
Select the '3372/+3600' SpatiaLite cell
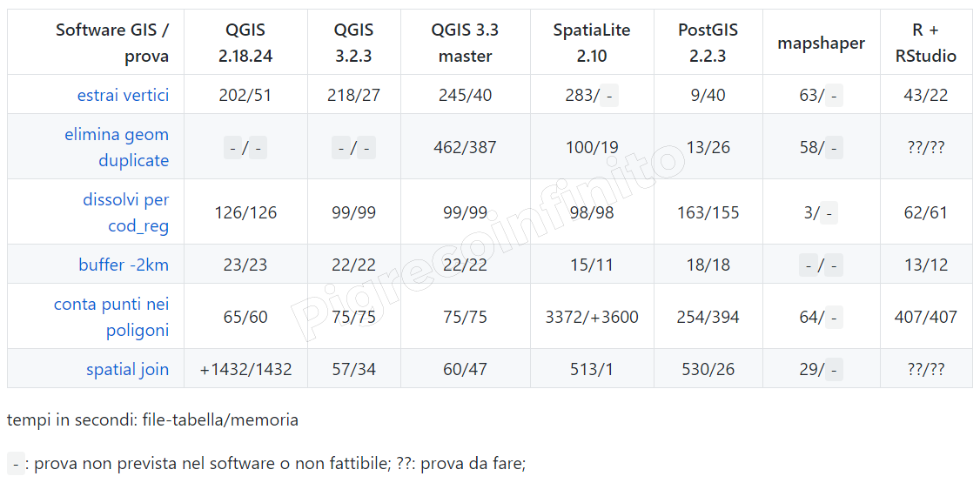click(x=592, y=317)
